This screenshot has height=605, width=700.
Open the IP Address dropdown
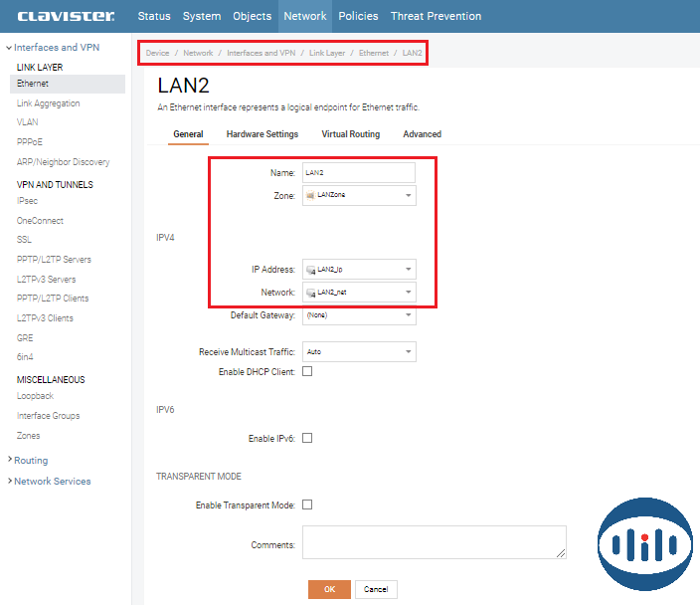[x=358, y=270]
